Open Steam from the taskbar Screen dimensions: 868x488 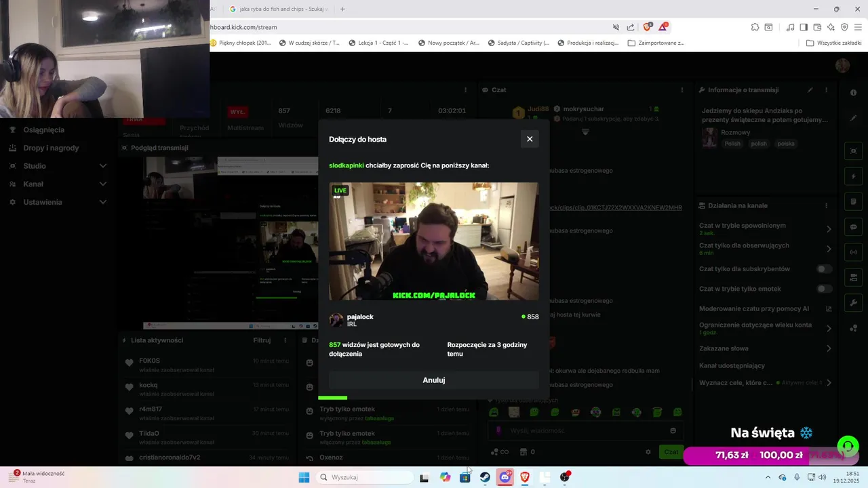click(485, 477)
